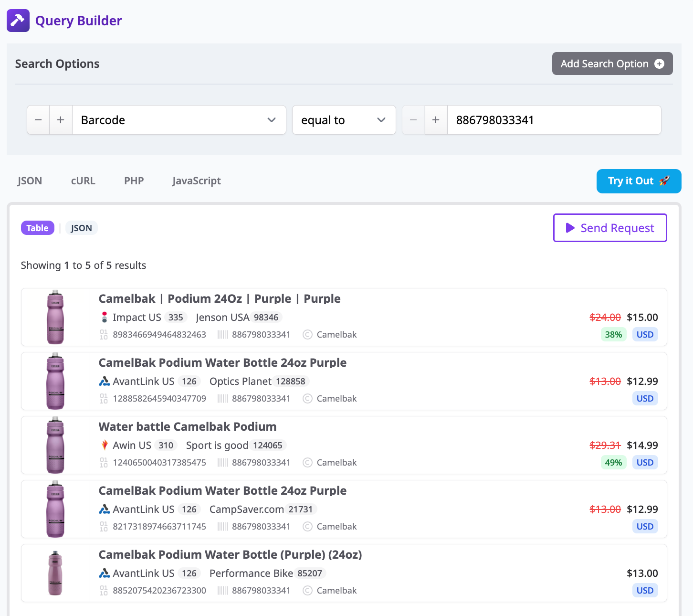Image resolution: width=693 pixels, height=616 pixels.
Task: Click the Awin US flame icon
Action: point(105,445)
